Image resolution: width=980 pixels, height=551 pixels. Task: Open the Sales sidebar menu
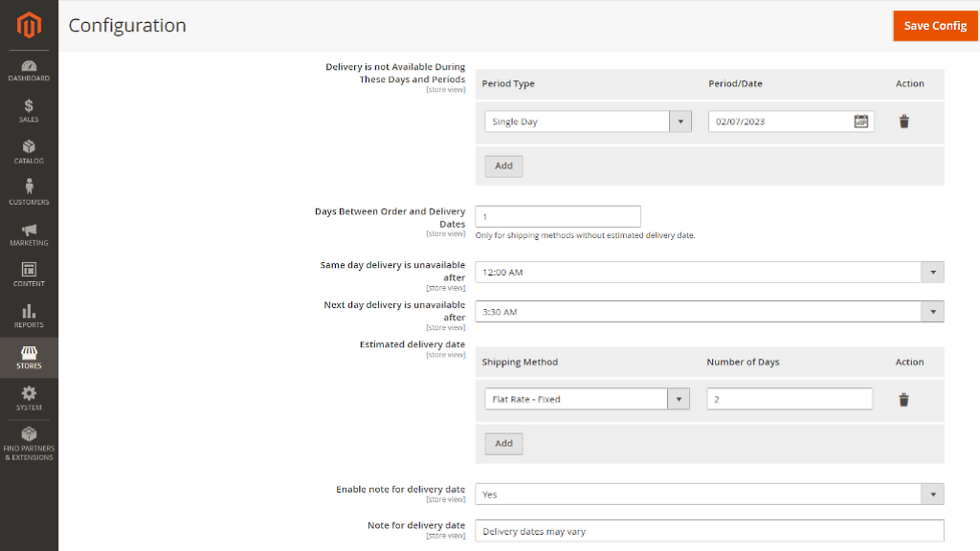[x=29, y=111]
